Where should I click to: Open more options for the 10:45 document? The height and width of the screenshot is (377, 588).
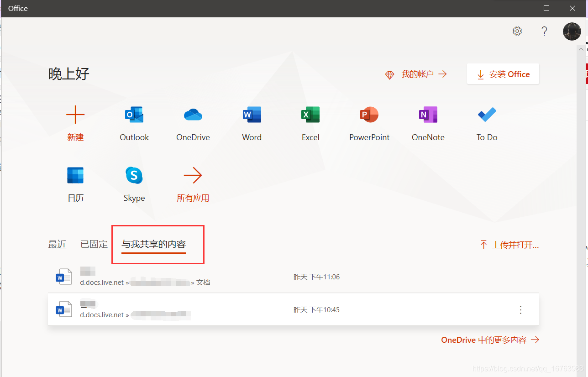click(521, 310)
